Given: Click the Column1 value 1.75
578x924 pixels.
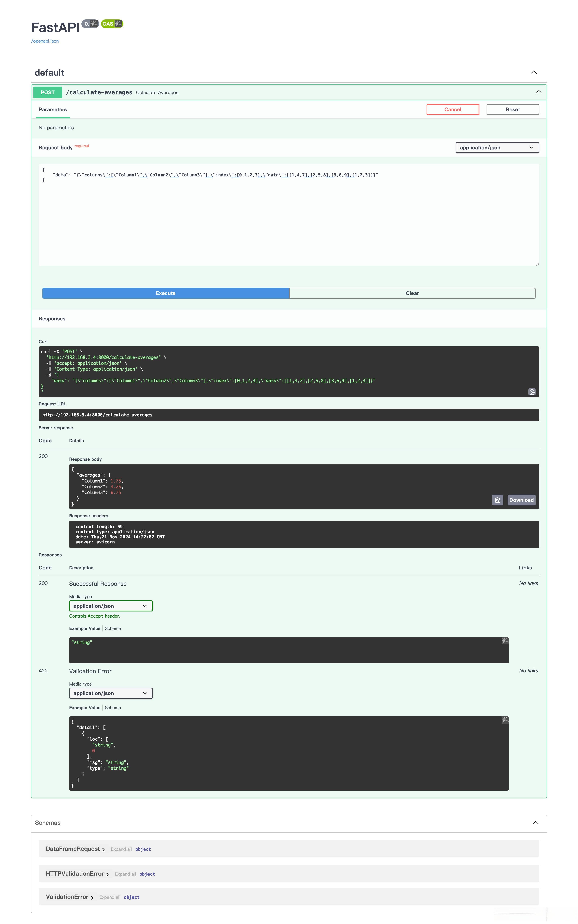Looking at the screenshot, I should pyautogui.click(x=116, y=481).
